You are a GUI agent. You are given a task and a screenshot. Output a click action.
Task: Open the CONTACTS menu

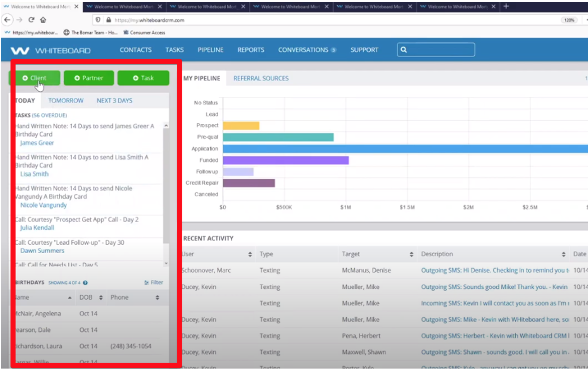pyautogui.click(x=136, y=50)
